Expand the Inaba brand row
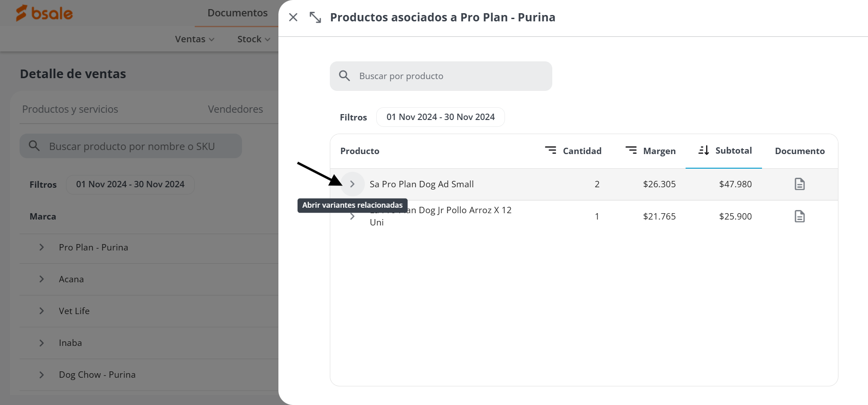This screenshot has height=405, width=868. (x=41, y=343)
